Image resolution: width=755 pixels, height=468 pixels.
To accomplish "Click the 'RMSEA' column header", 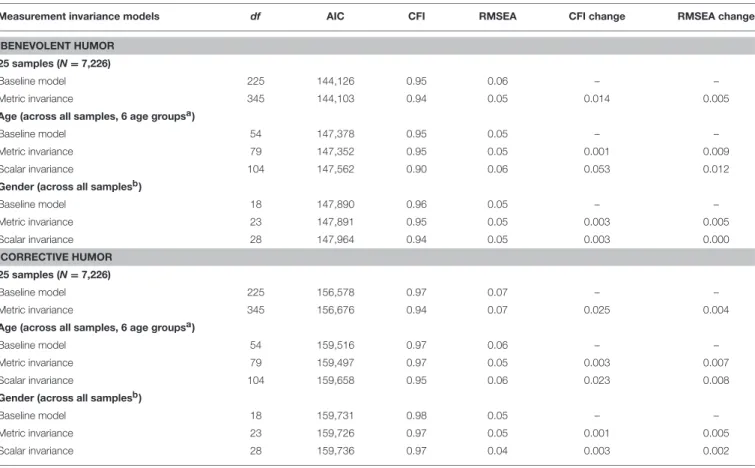I will [x=497, y=16].
